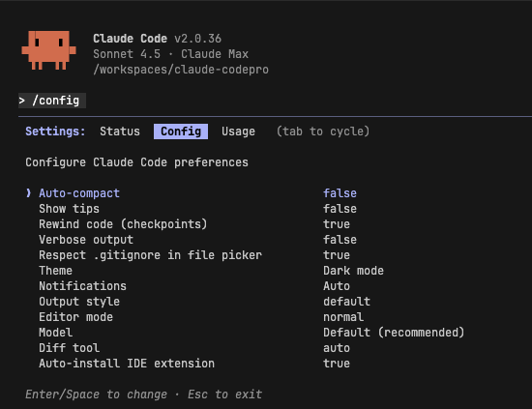The height and width of the screenshot is (409, 532).
Task: Toggle the Verbose output setting
Action: 197,240
